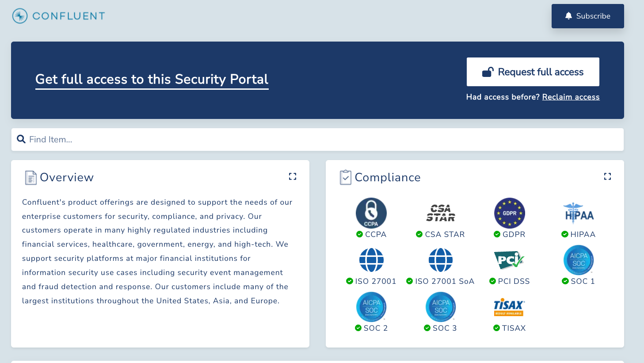Open the Get full access heading link

(x=152, y=79)
